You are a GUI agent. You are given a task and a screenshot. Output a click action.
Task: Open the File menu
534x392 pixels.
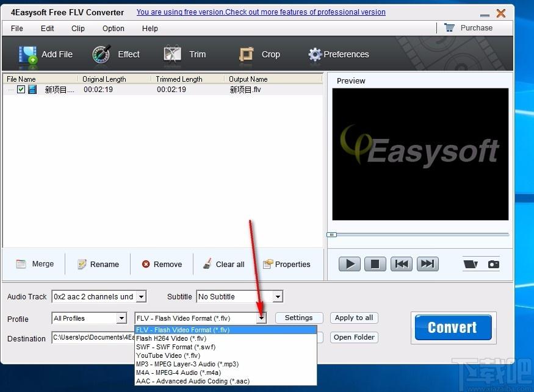pos(16,28)
